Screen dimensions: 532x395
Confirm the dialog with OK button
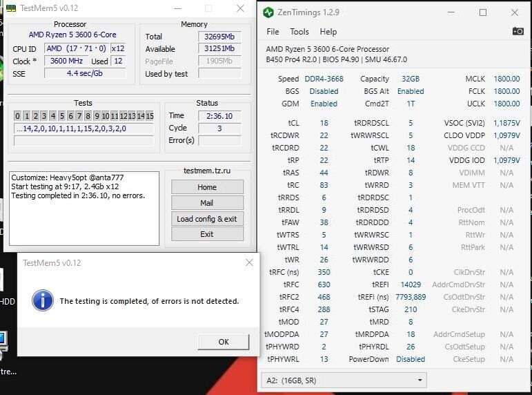[224, 342]
